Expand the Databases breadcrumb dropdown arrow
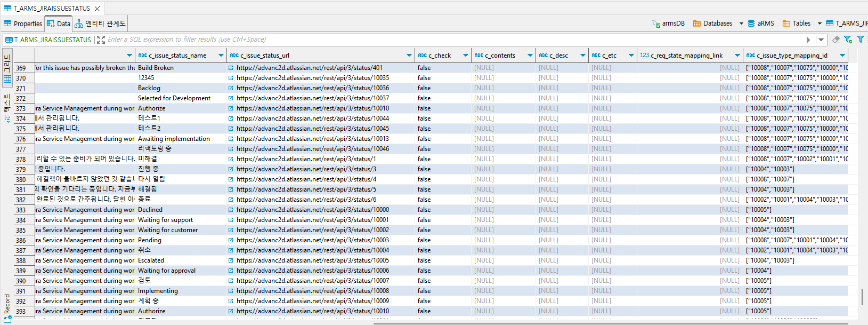Viewport: 868px width, 325px height. click(x=741, y=23)
